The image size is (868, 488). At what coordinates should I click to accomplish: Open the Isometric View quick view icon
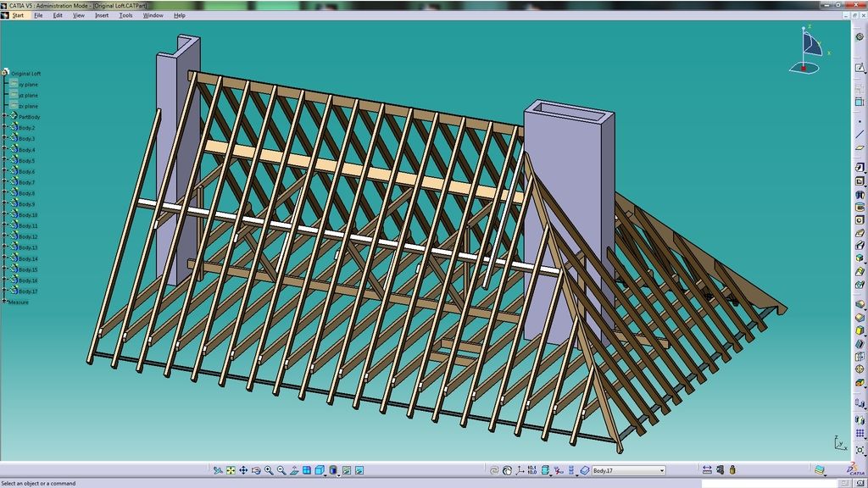click(320, 470)
